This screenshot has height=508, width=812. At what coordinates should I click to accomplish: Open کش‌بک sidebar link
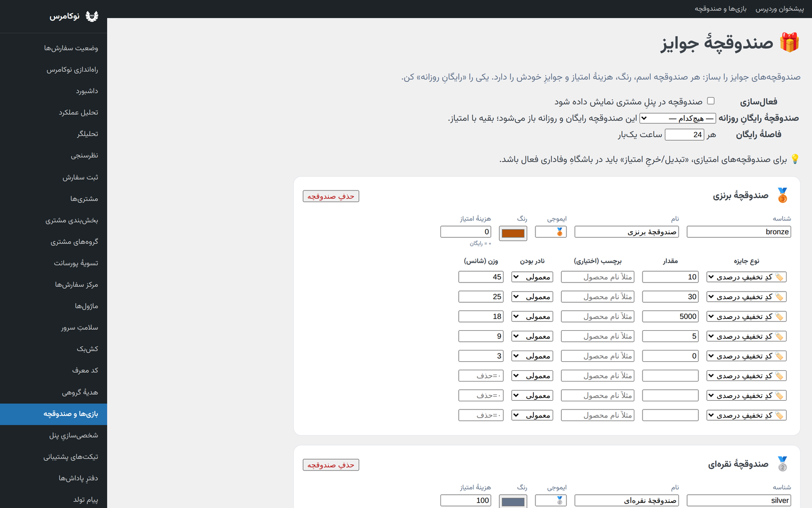coord(53,349)
